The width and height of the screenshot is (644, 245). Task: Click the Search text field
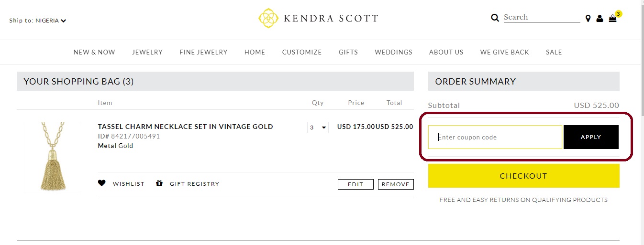pyautogui.click(x=542, y=17)
